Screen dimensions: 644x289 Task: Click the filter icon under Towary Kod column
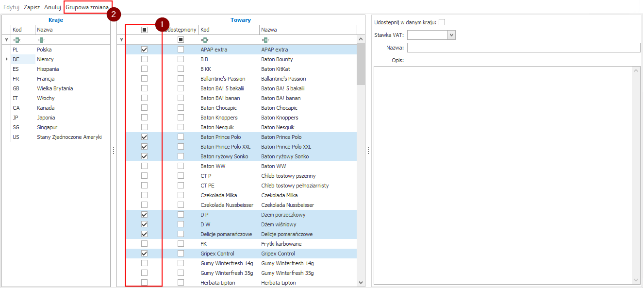coord(204,40)
